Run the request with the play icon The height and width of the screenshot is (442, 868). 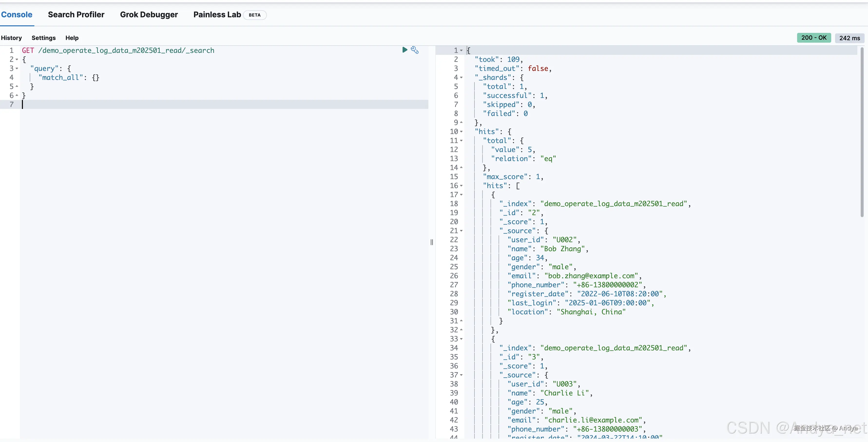point(405,50)
